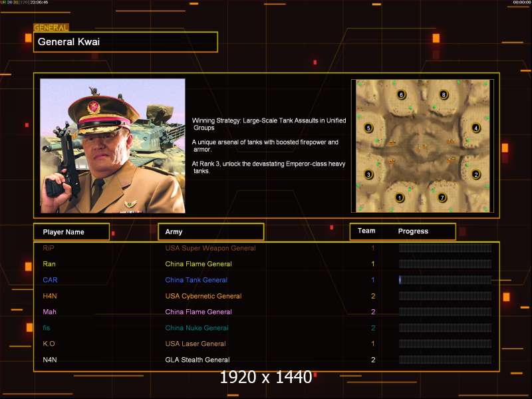Select player name H4N
Screen dimensions: 532x399
click(50, 296)
